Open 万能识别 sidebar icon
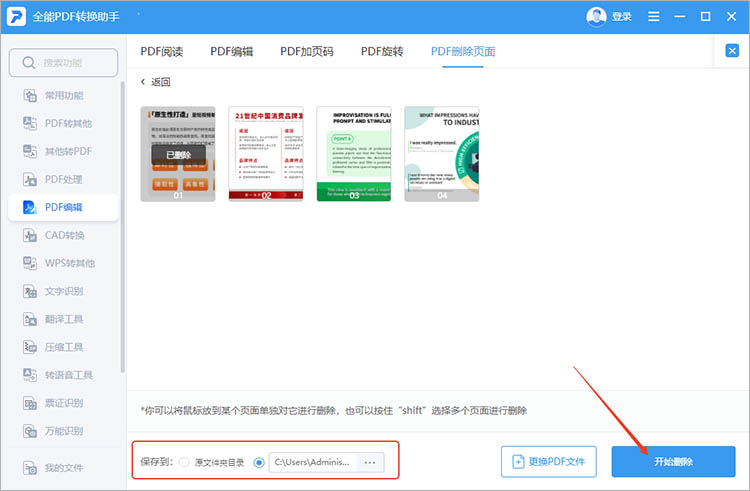 pos(30,431)
